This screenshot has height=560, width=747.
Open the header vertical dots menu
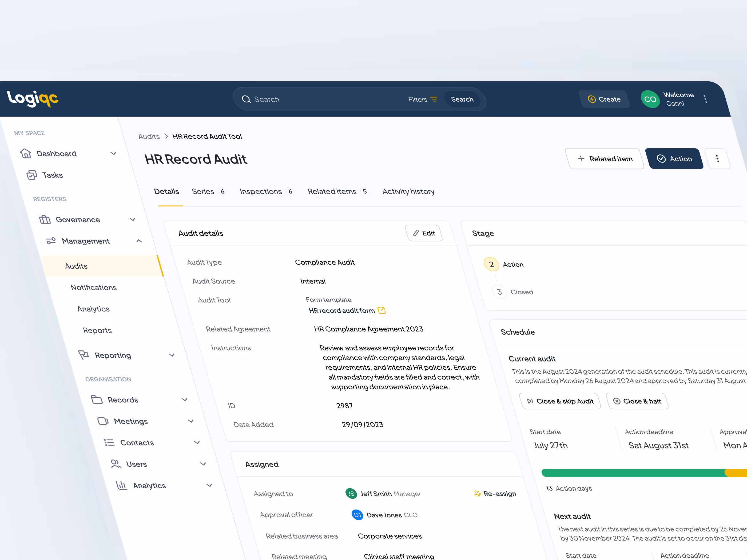click(x=705, y=99)
